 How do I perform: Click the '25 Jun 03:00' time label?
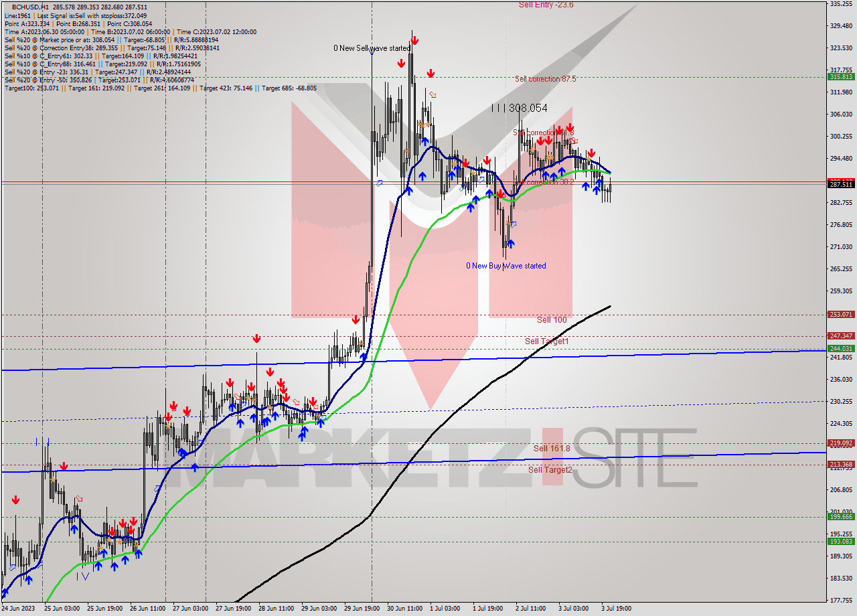(61, 609)
